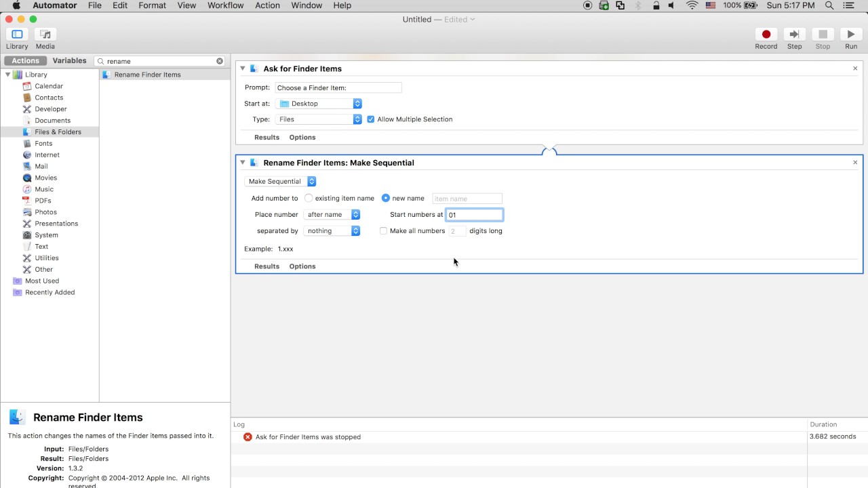Select the Movies category icon

[x=27, y=178]
